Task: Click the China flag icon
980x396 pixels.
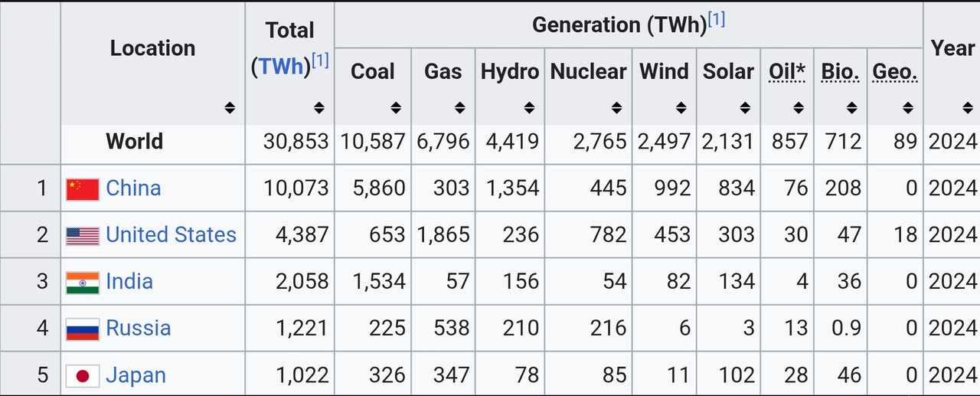Action: tap(83, 188)
